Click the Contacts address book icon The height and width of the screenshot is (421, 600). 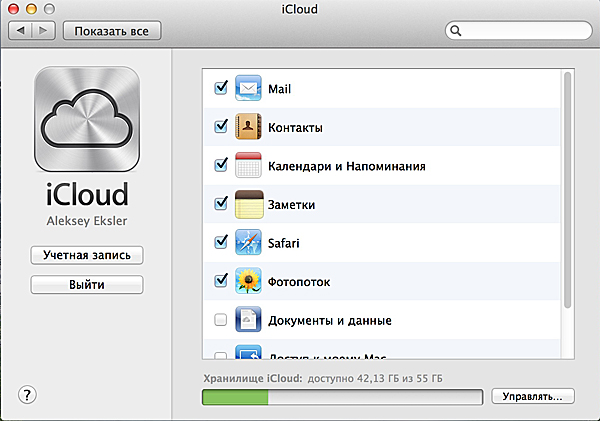(x=248, y=127)
